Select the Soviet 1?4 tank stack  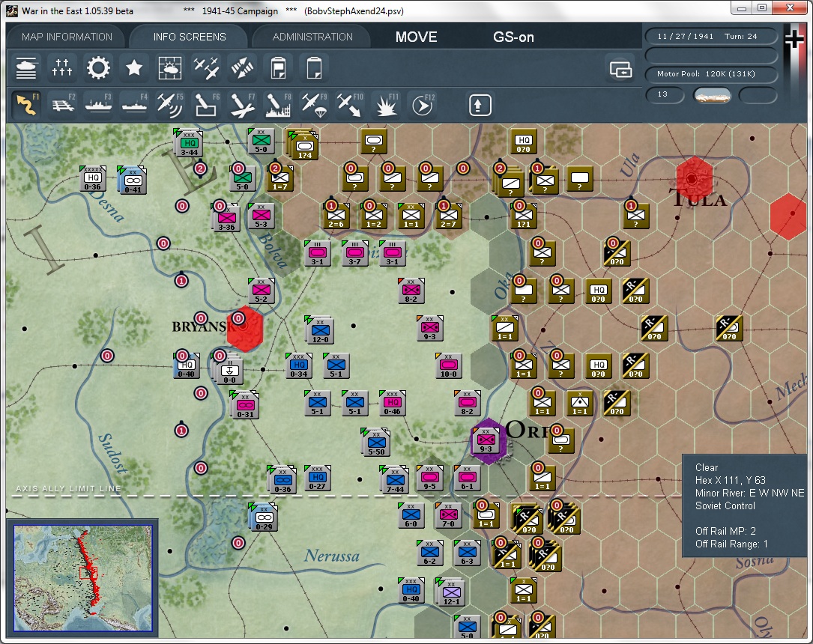pyautogui.click(x=303, y=145)
